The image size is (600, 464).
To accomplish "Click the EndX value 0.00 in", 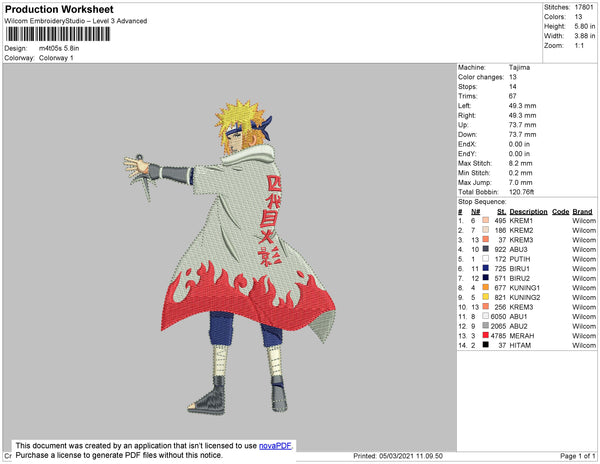I will click(519, 144).
